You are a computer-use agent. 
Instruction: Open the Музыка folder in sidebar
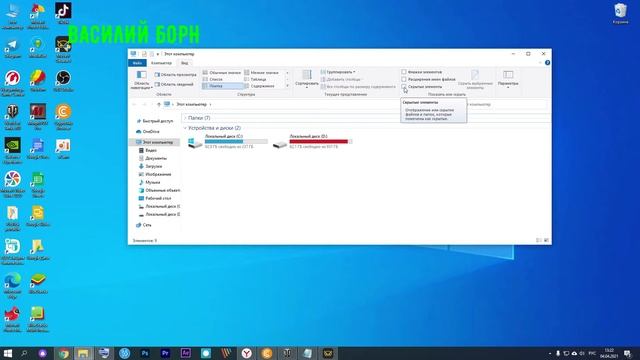click(x=149, y=182)
